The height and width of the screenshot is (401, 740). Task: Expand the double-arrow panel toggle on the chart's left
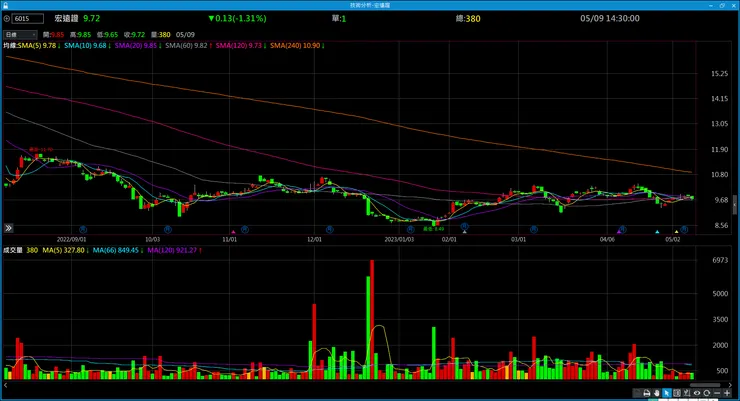tap(8, 228)
